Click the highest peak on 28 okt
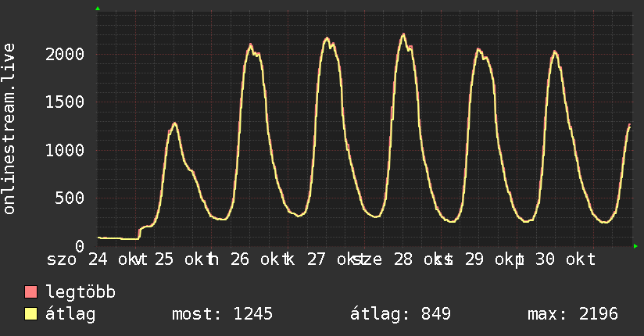The height and width of the screenshot is (336, 644). click(404, 34)
